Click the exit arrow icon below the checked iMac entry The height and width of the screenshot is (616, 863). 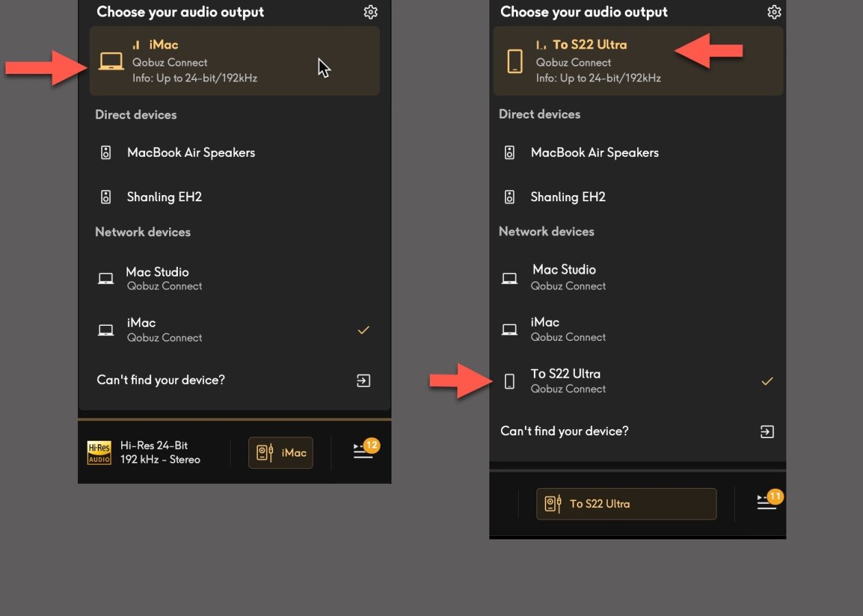click(363, 381)
